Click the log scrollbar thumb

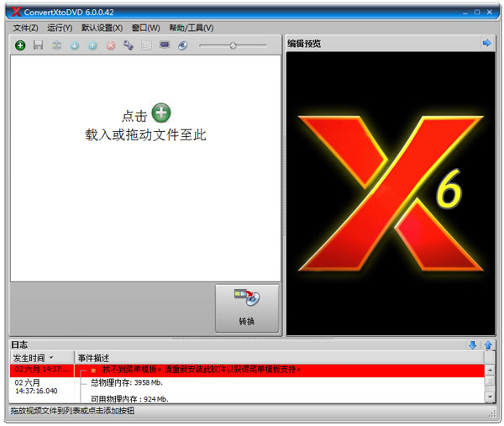[x=490, y=381]
